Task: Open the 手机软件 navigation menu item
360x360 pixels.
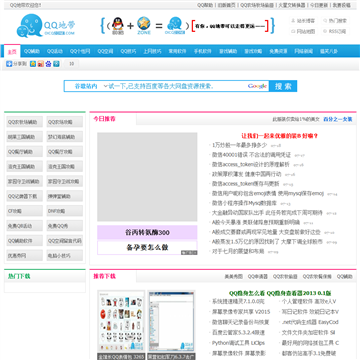Action: [x=203, y=51]
